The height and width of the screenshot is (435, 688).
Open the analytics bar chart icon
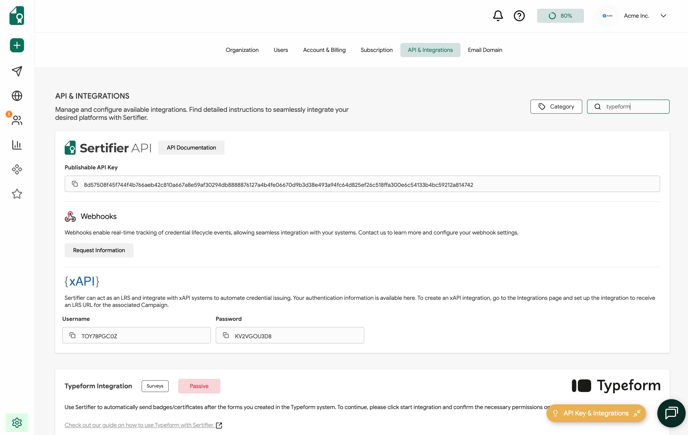(17, 145)
